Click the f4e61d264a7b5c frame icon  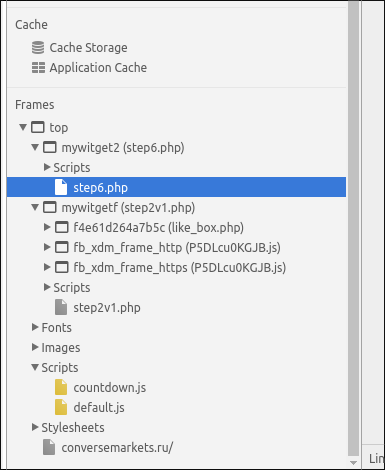(62, 227)
